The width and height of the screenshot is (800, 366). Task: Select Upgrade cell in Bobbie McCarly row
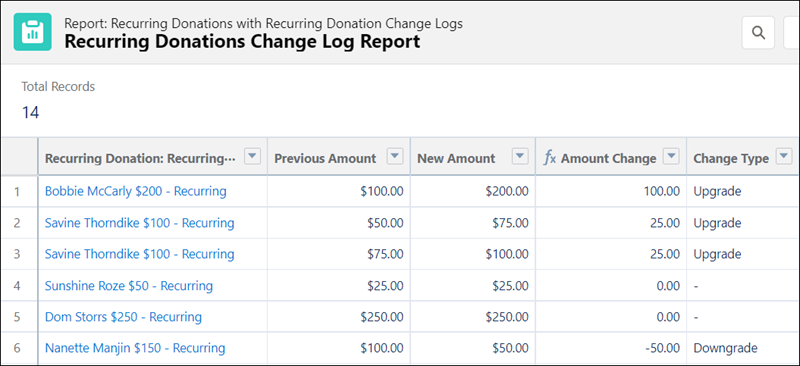(x=743, y=191)
